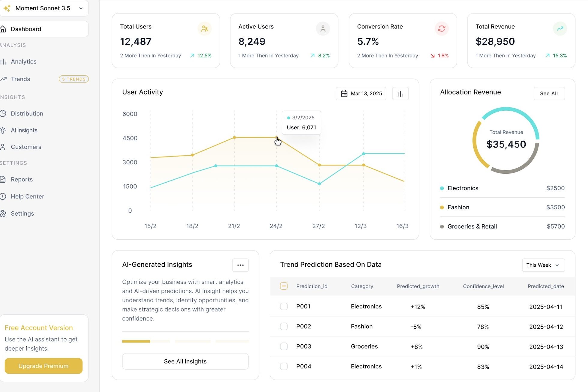Click the Total Users people icon

pyautogui.click(x=205, y=29)
